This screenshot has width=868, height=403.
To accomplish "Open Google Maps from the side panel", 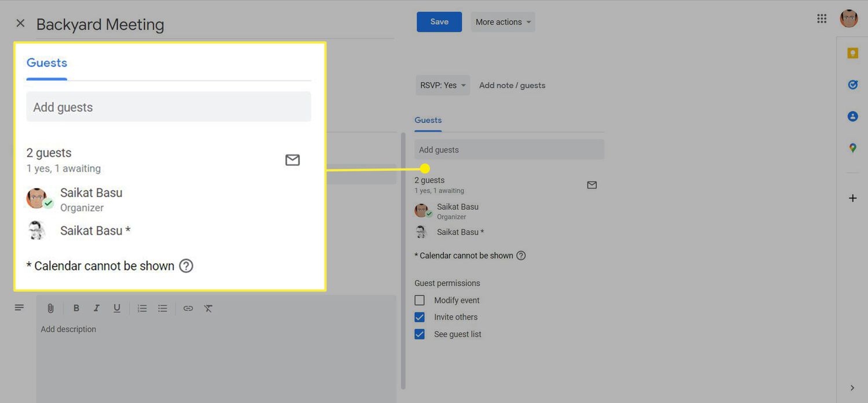I will 852,148.
